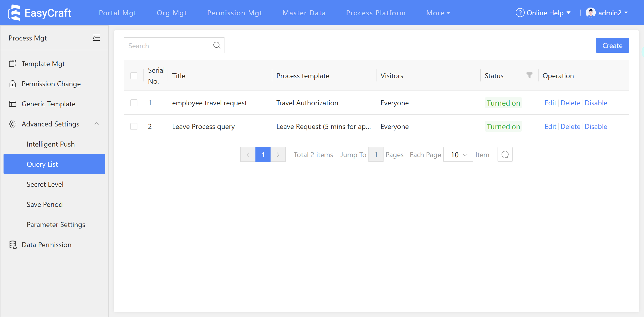Viewport: 644px width, 317px height.
Task: Toggle the select-all header checkbox
Action: pos(134,76)
